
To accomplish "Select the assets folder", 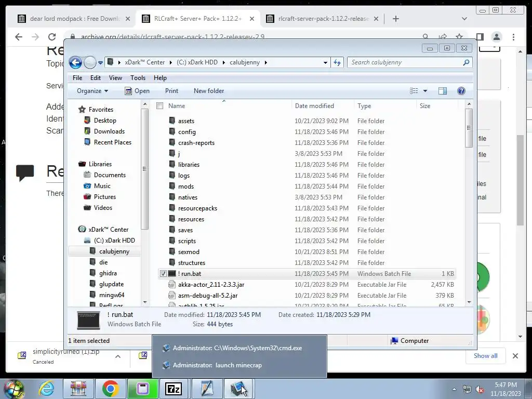I will (186, 121).
